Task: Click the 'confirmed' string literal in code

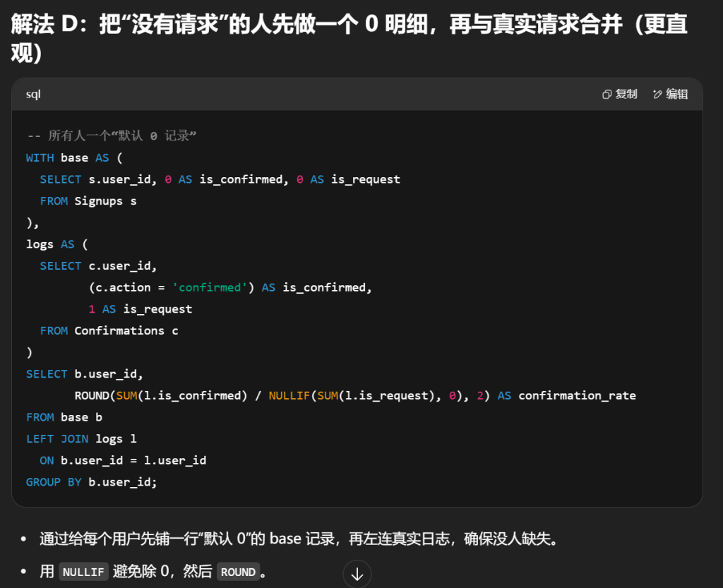Action: [x=210, y=288]
